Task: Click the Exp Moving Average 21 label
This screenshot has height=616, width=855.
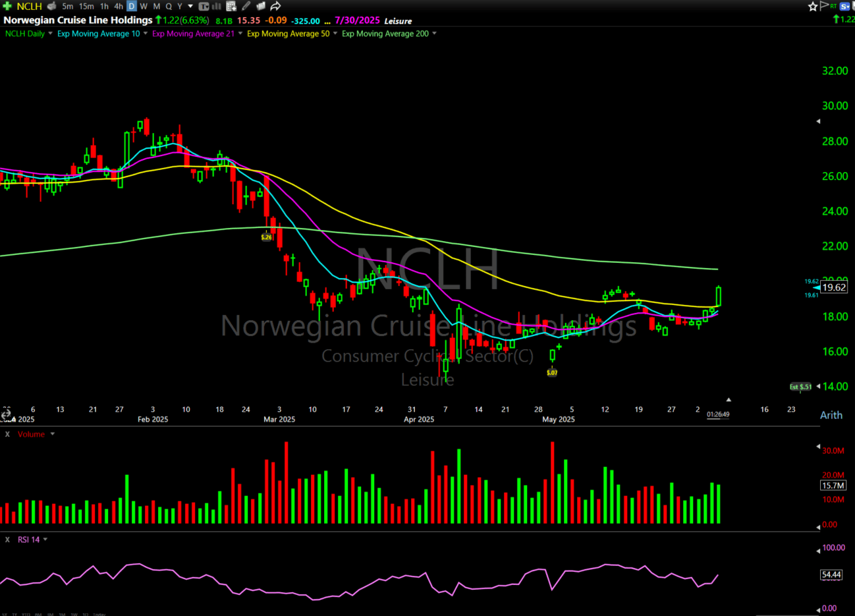Action: [x=193, y=34]
